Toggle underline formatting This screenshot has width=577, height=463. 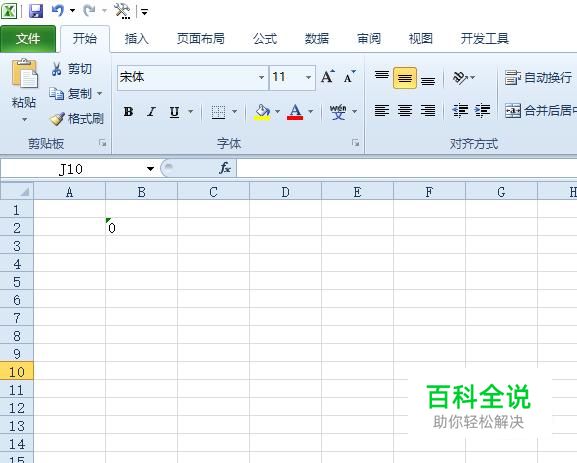coord(174,112)
